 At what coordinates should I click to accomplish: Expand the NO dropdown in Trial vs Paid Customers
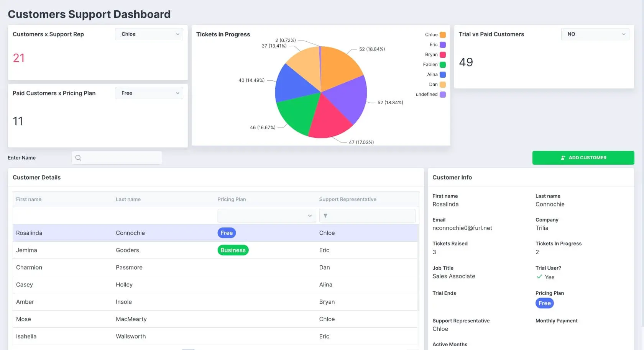[595, 34]
